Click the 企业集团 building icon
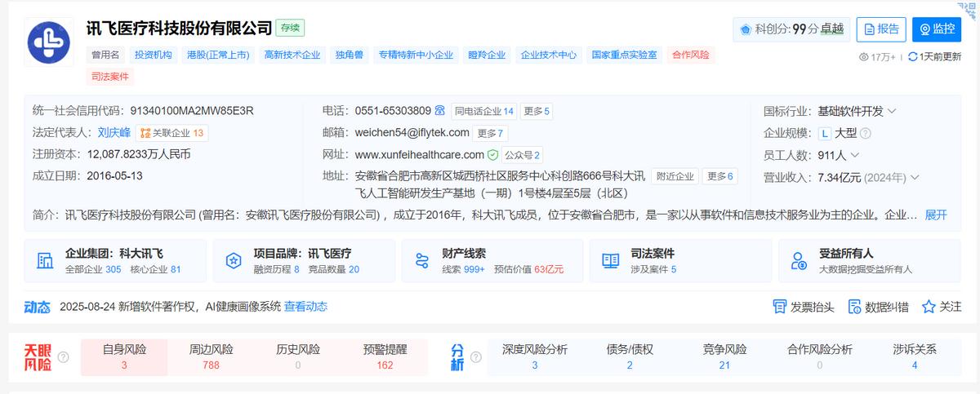The width and height of the screenshot is (980, 394). click(x=45, y=261)
